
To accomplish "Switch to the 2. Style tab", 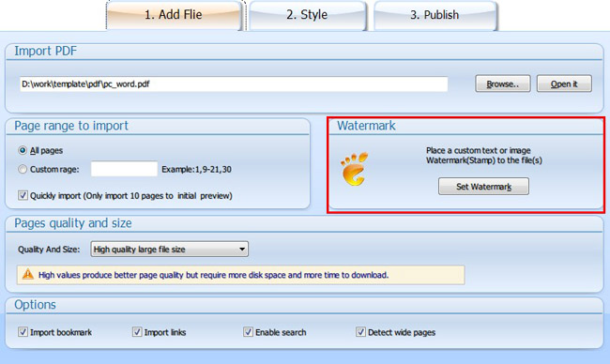I will click(307, 15).
